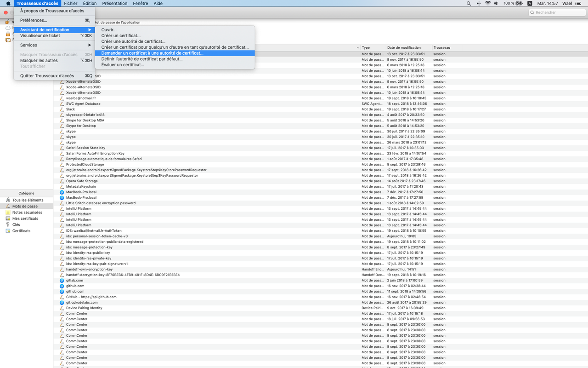Open the Édition menu
The image size is (588, 368).
[90, 3]
